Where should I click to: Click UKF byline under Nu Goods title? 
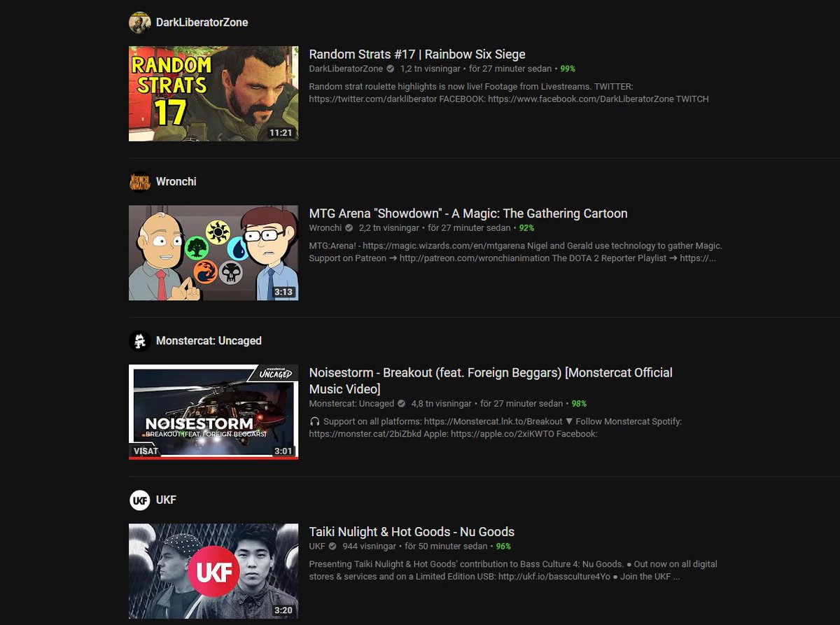317,546
